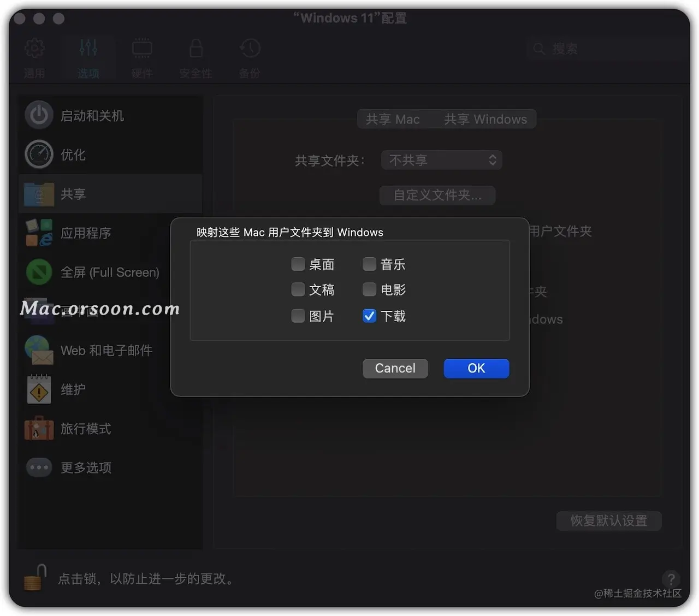Enable the 音乐 checkbox
The image size is (699, 616).
tap(369, 264)
